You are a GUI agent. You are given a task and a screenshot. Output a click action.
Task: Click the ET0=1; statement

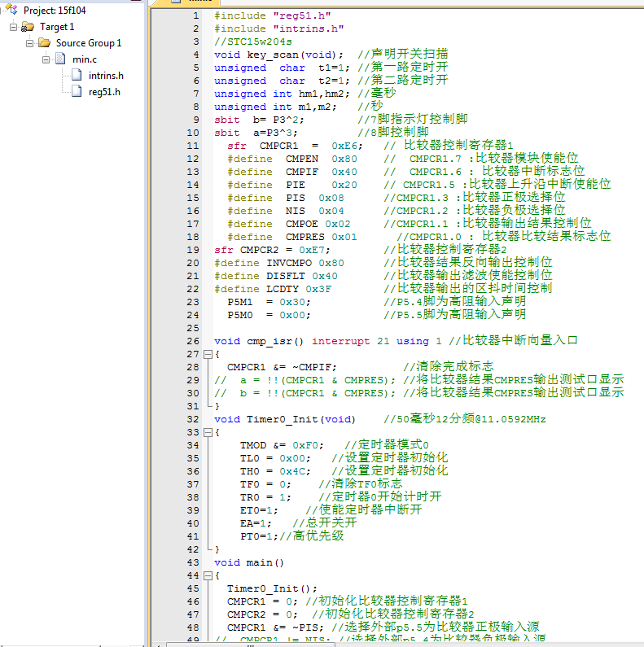(x=259, y=510)
